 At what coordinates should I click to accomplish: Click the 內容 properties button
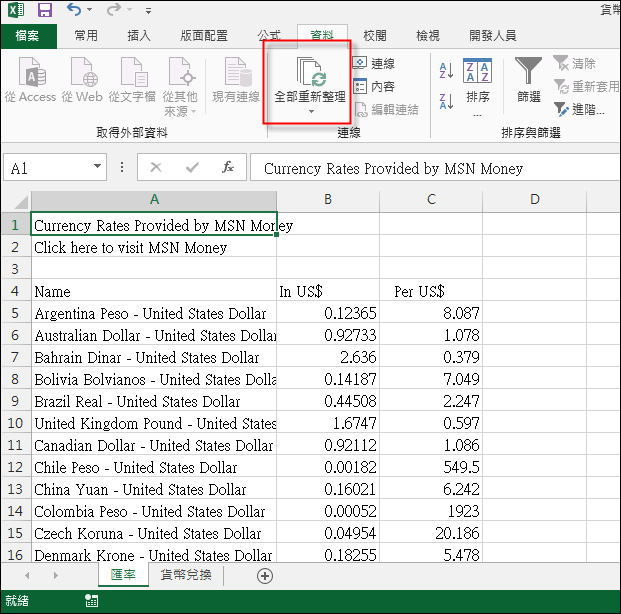coord(373,86)
